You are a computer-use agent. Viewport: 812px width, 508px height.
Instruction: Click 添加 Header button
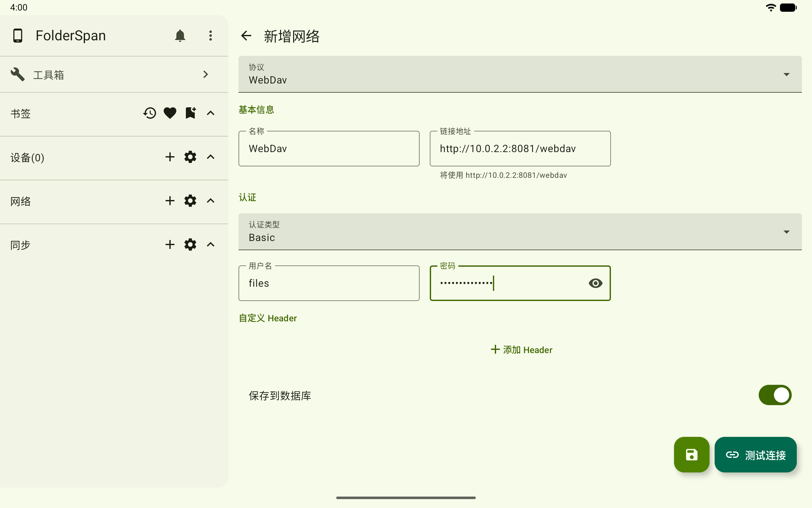[521, 350]
